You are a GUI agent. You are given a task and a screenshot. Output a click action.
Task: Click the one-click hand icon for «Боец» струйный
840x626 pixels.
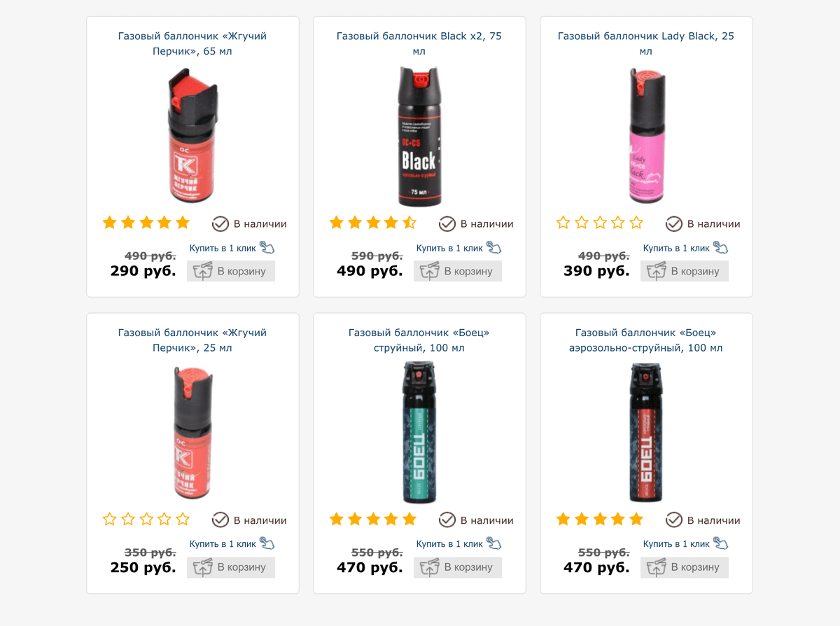click(494, 543)
